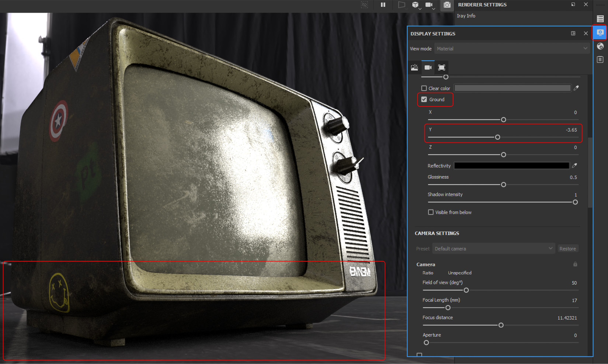Open the camera Preset dropdown
Image resolution: width=608 pixels, height=364 pixels.
coord(493,249)
